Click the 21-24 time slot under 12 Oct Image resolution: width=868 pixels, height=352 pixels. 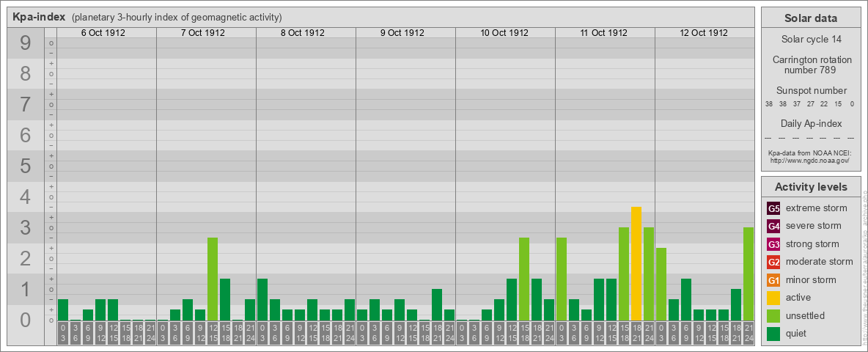[749, 334]
